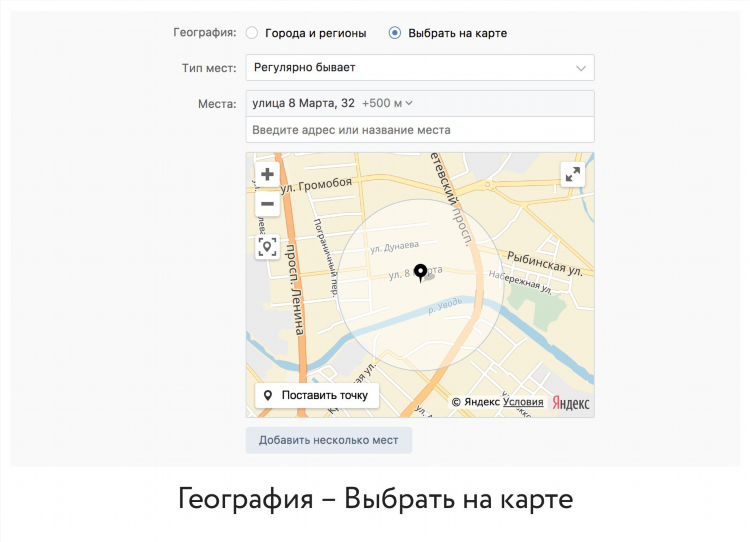
Task: Click the pin icon in Поставить точку
Action: point(268,395)
